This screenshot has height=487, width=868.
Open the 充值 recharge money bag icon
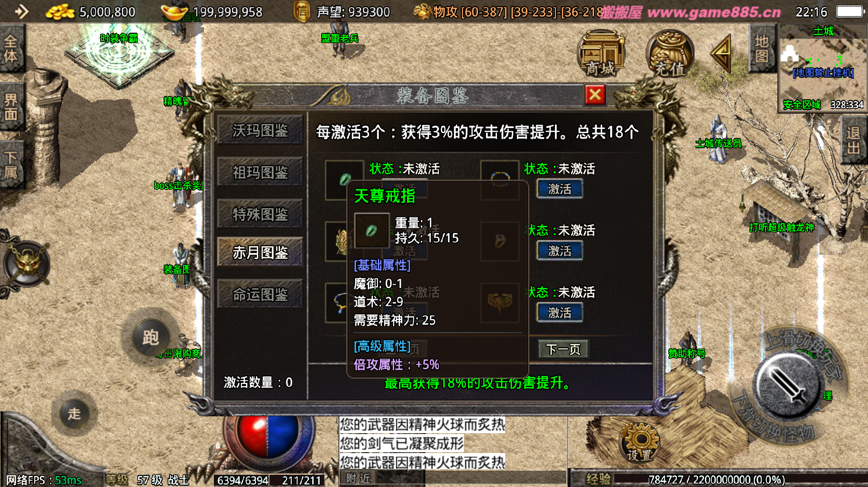pos(670,53)
